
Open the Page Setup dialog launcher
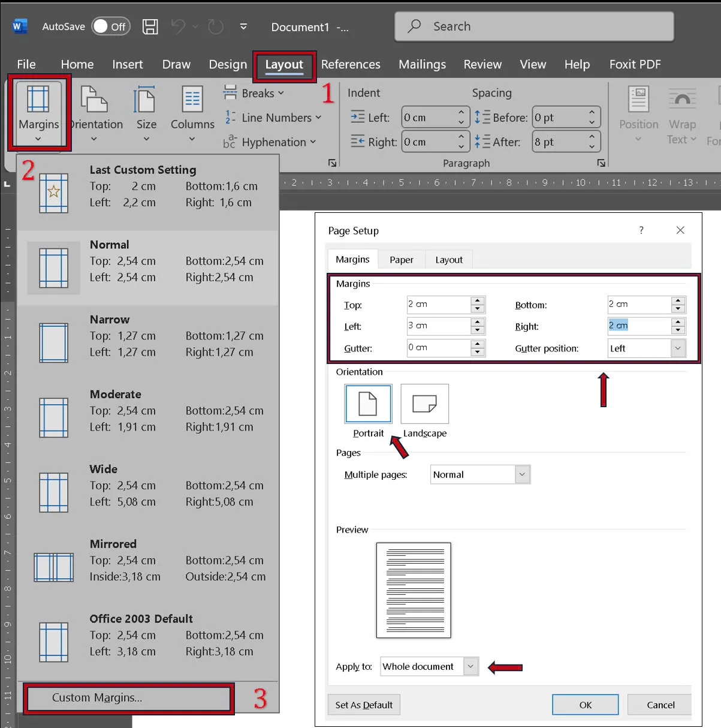coord(333,163)
